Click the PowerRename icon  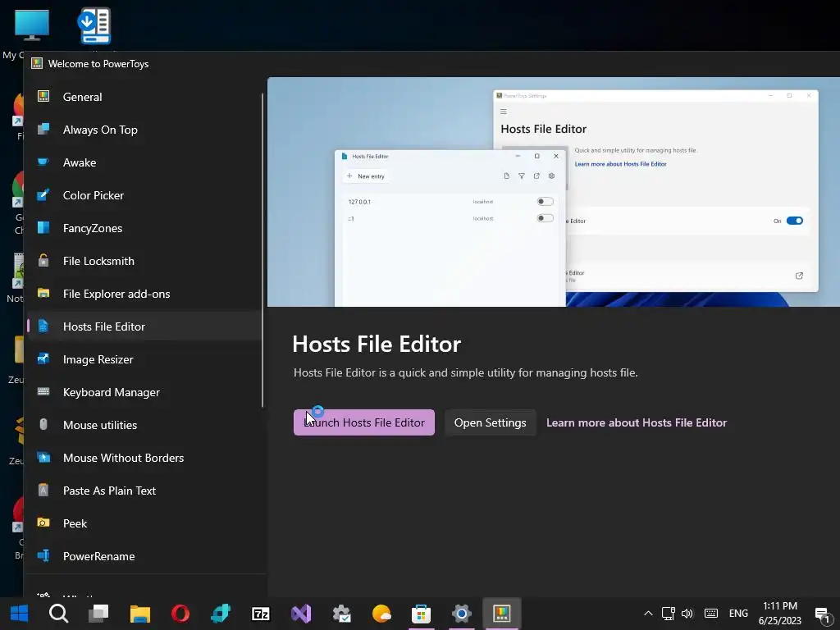pyautogui.click(x=43, y=555)
